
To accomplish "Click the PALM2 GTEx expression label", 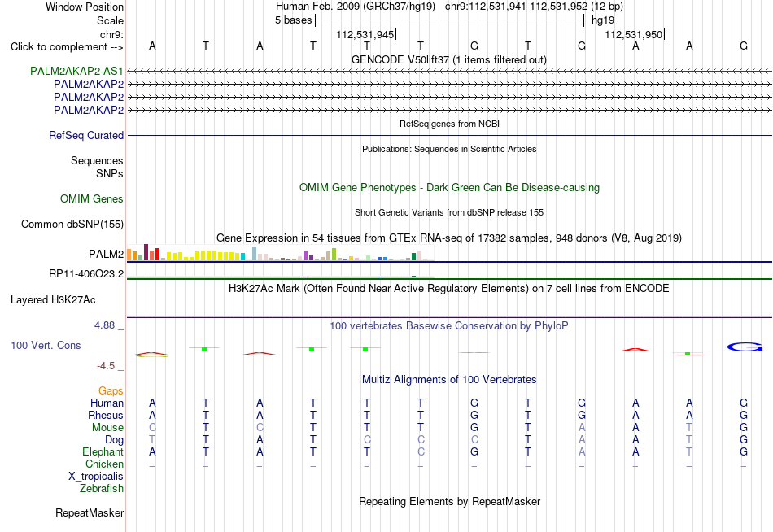I will click(x=106, y=254).
